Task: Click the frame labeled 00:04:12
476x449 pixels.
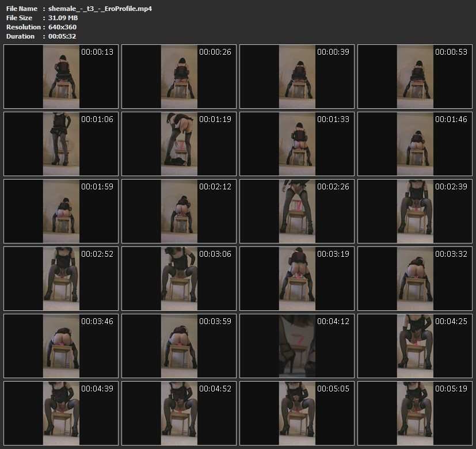Action: [x=297, y=345]
